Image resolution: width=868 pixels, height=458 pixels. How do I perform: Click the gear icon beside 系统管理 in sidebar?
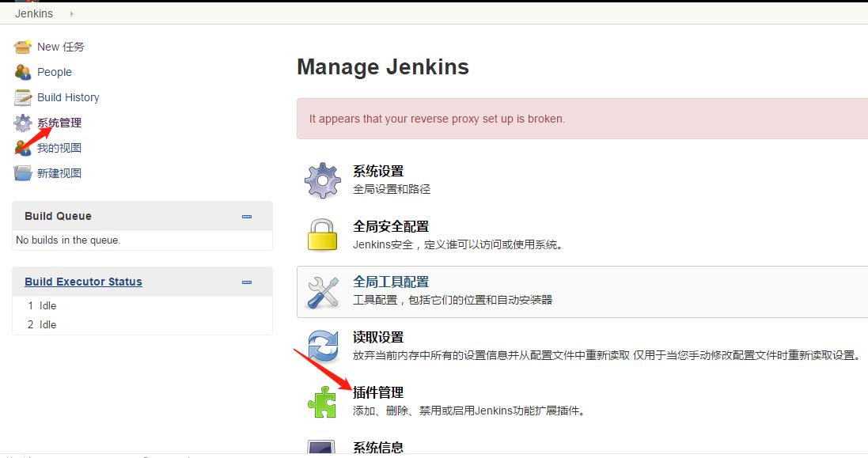tap(21, 123)
